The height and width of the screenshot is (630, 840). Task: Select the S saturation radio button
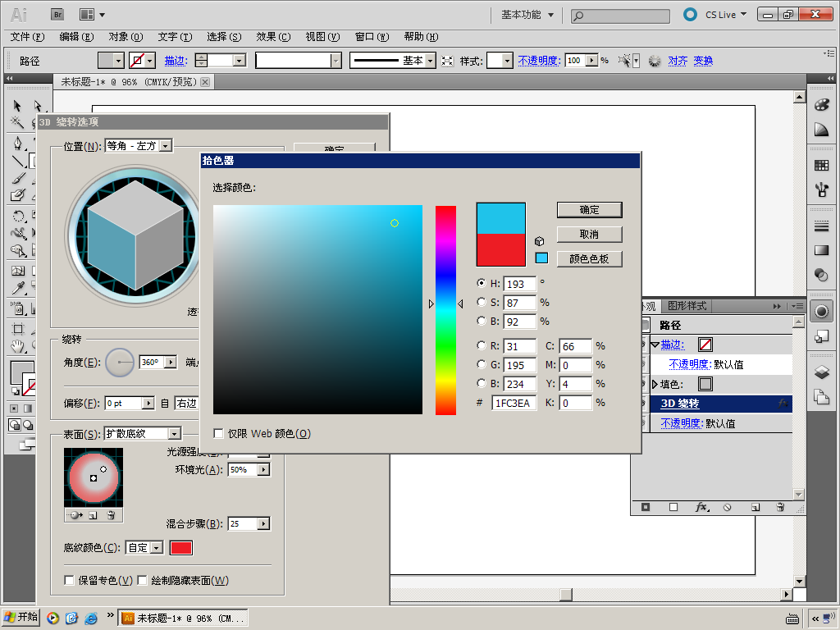pos(481,303)
